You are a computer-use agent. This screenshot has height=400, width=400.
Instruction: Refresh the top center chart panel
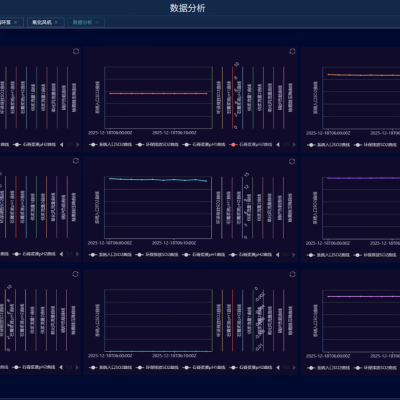click(x=292, y=51)
